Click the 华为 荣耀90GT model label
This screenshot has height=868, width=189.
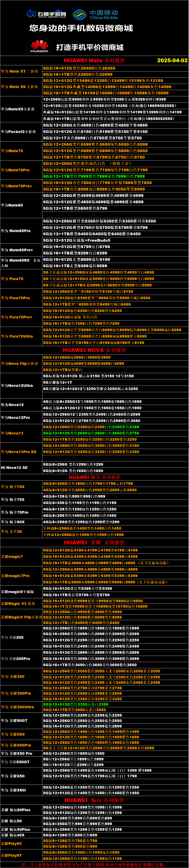[x=14, y=721]
